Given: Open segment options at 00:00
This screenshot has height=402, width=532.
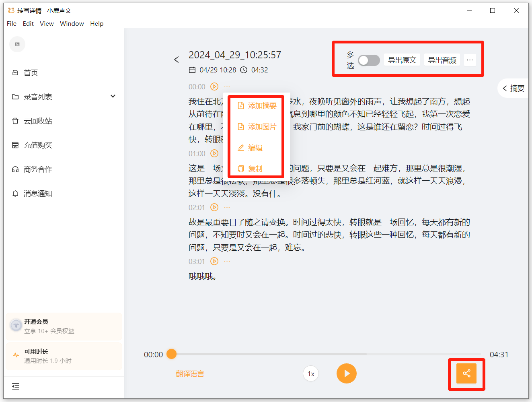Looking at the screenshot, I should click(x=227, y=87).
